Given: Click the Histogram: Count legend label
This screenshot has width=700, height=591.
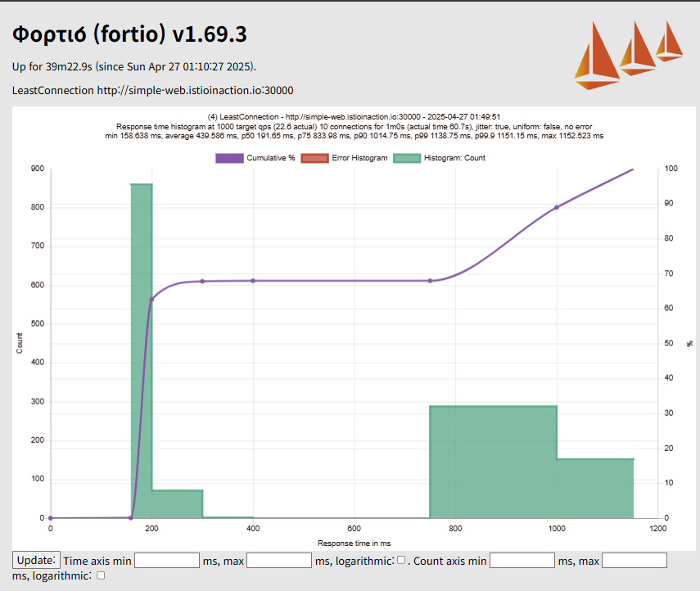Looking at the screenshot, I should click(454, 158).
